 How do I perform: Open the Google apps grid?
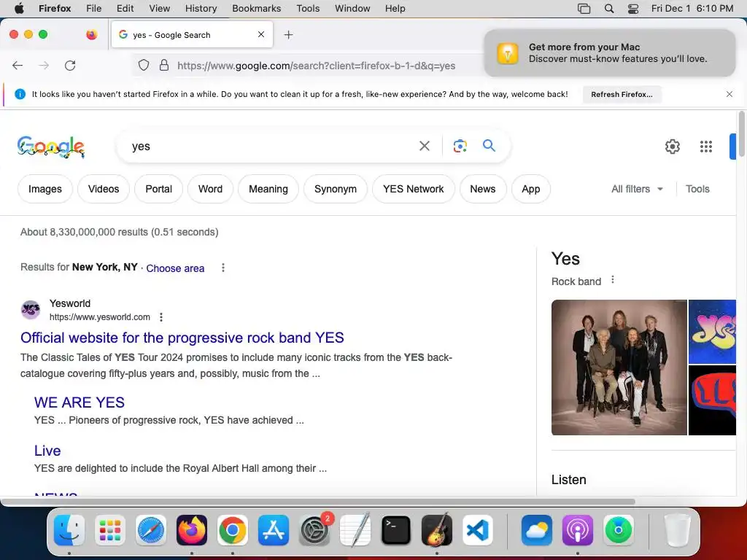tap(705, 146)
